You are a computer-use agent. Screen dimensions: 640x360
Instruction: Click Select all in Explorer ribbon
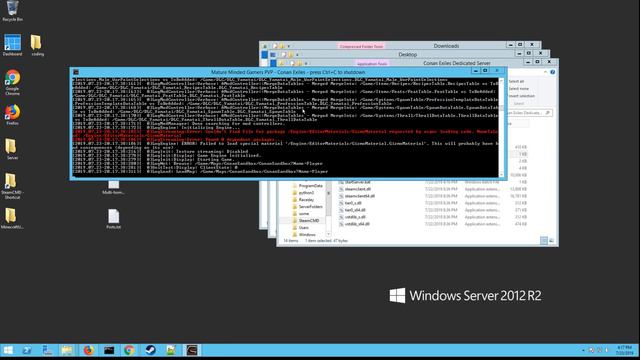[x=516, y=81]
